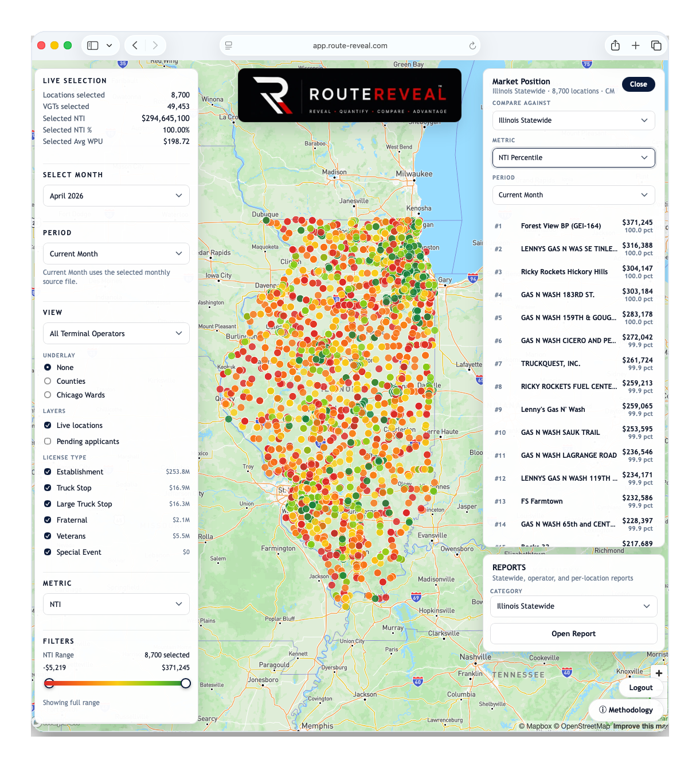Zoom in the map with plus button
Viewport: 700px width, 763px height.
coord(659,673)
